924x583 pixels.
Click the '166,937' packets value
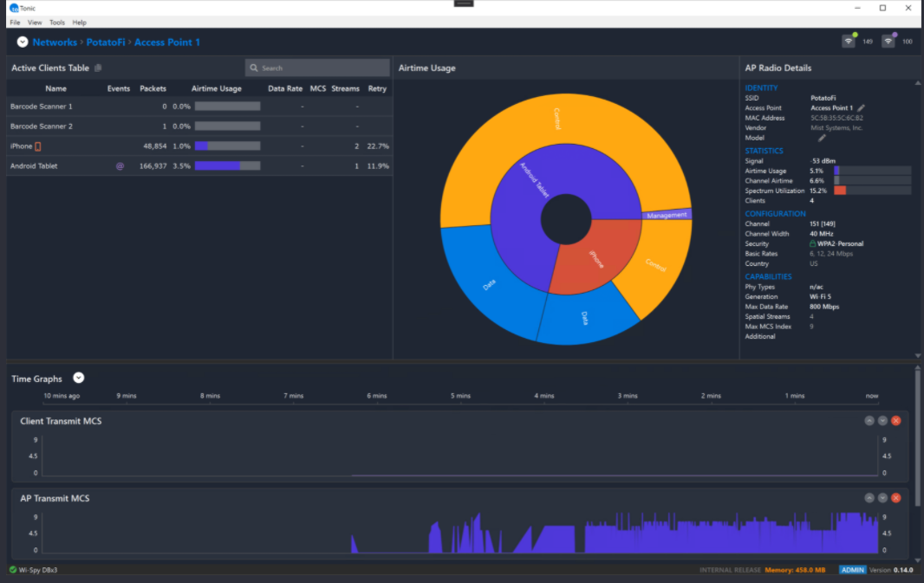(153, 166)
